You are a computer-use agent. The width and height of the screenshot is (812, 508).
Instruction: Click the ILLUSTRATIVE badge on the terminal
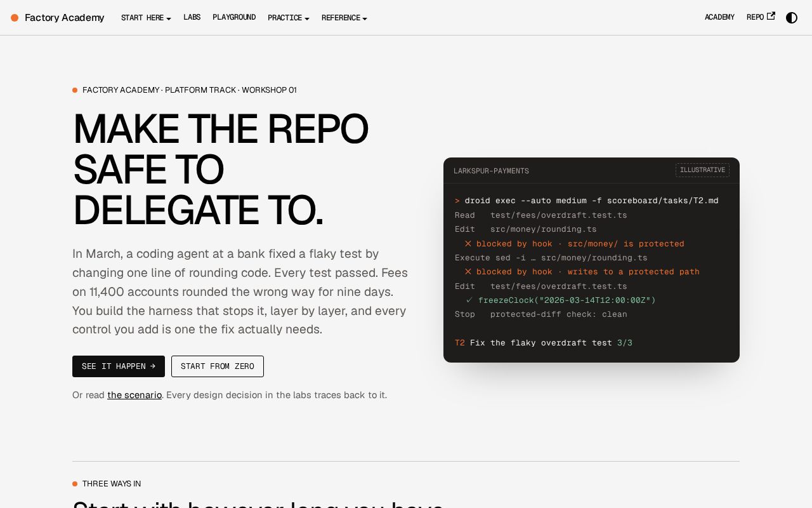702,170
